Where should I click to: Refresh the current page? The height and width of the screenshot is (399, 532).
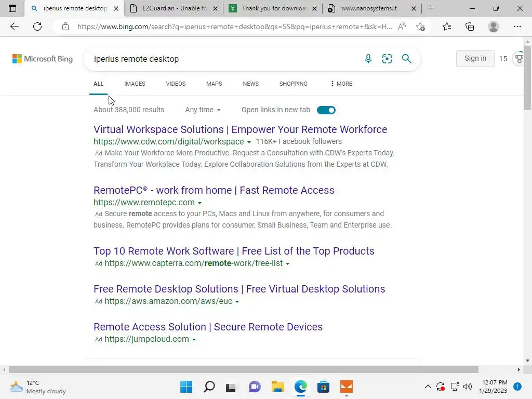pos(37,26)
